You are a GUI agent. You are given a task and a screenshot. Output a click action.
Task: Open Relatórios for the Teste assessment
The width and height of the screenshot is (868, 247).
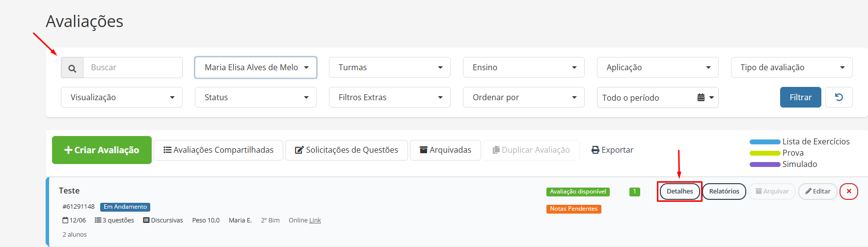pyautogui.click(x=724, y=192)
